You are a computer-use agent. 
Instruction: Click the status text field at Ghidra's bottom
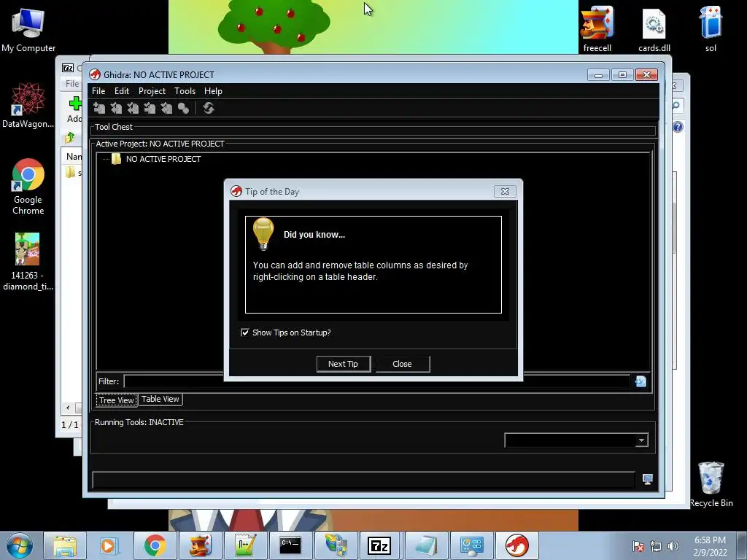coord(363,480)
